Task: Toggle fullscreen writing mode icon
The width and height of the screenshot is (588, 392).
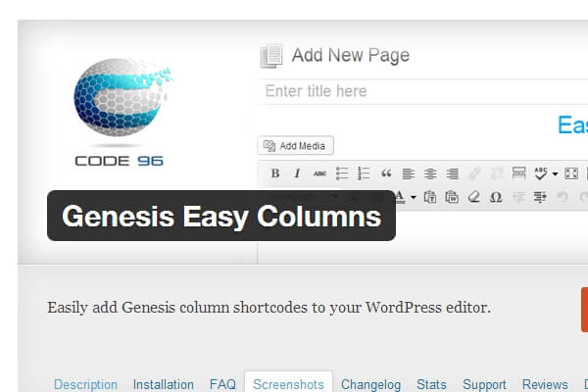Action: (x=570, y=173)
